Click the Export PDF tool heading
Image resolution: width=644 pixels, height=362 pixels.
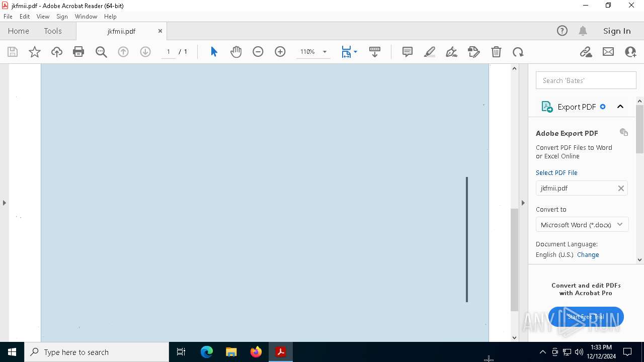click(x=577, y=107)
